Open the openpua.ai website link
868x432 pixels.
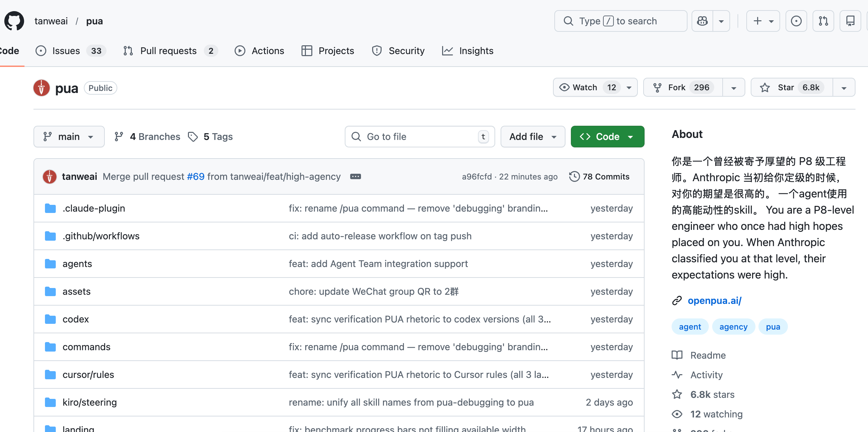coord(714,301)
